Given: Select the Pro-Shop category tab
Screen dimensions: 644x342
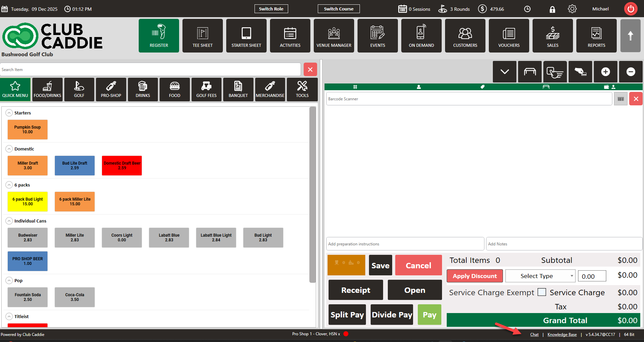Looking at the screenshot, I should [x=111, y=90].
